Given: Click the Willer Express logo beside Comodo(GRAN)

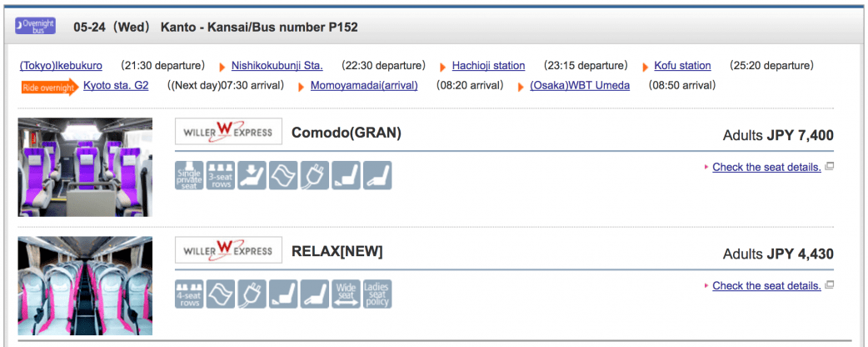Looking at the screenshot, I should (229, 132).
